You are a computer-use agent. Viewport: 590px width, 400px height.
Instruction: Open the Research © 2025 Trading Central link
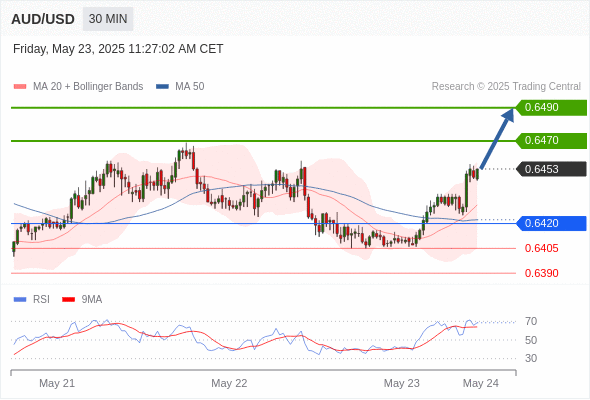point(506,87)
